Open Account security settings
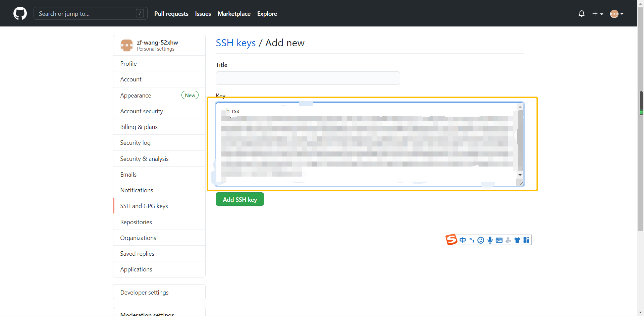The image size is (644, 316). pos(159,111)
